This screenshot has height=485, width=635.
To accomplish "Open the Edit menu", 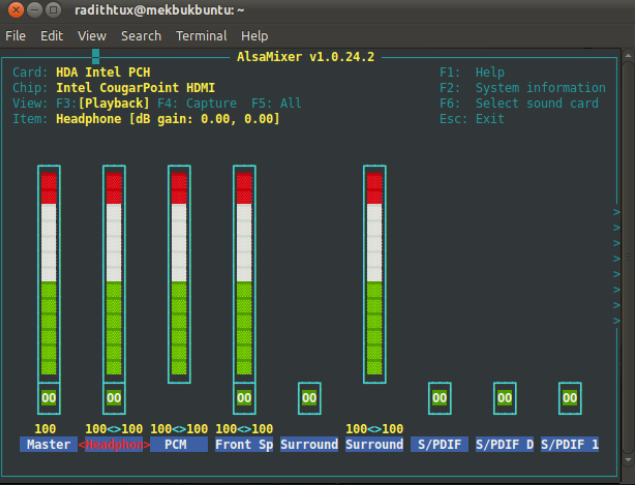I will [x=51, y=36].
